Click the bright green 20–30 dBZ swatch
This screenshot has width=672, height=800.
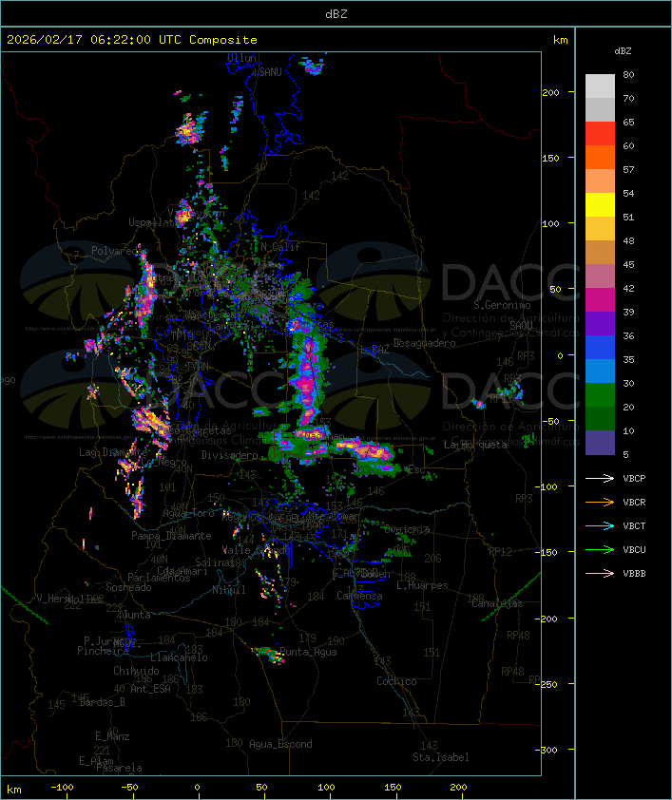pos(600,395)
